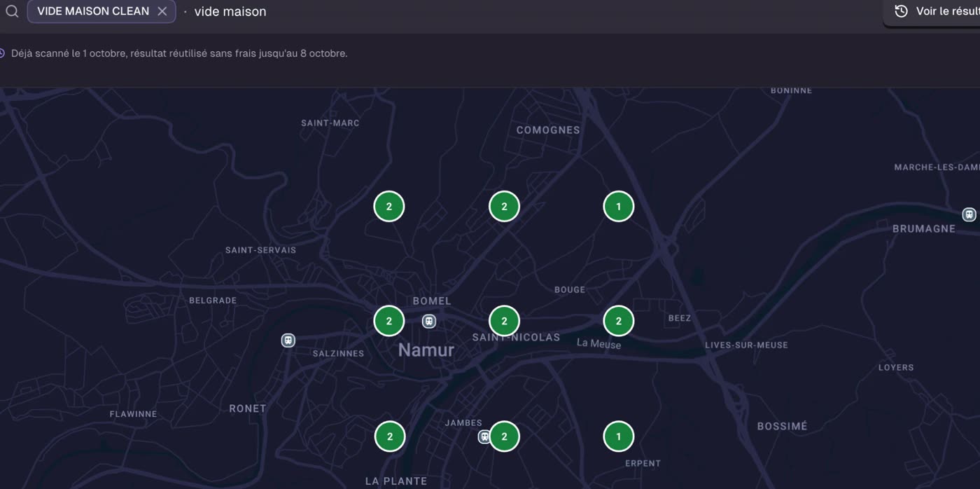This screenshot has height=489, width=980.
Task: Click the marker 2 above Saint-Nicolas
Action: (x=504, y=321)
